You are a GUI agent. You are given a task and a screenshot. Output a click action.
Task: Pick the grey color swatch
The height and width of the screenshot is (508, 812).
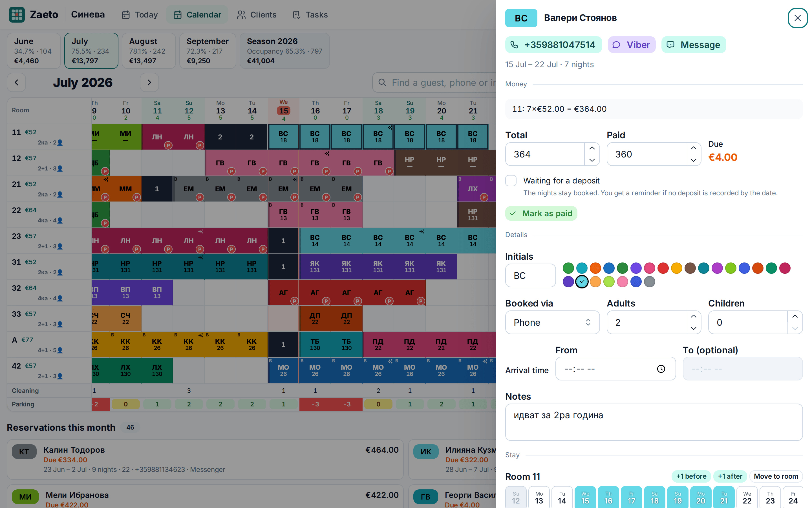[x=649, y=282]
